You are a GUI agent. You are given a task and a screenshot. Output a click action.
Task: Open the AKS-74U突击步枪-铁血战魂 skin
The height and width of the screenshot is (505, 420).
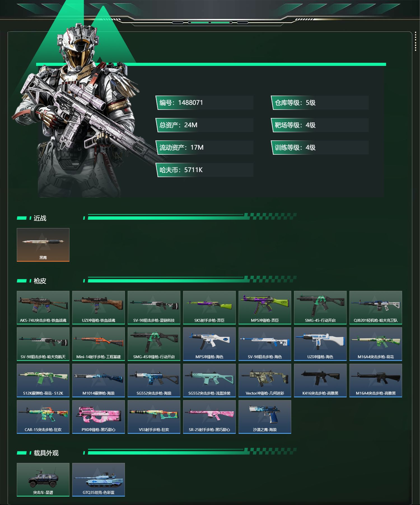click(x=43, y=308)
